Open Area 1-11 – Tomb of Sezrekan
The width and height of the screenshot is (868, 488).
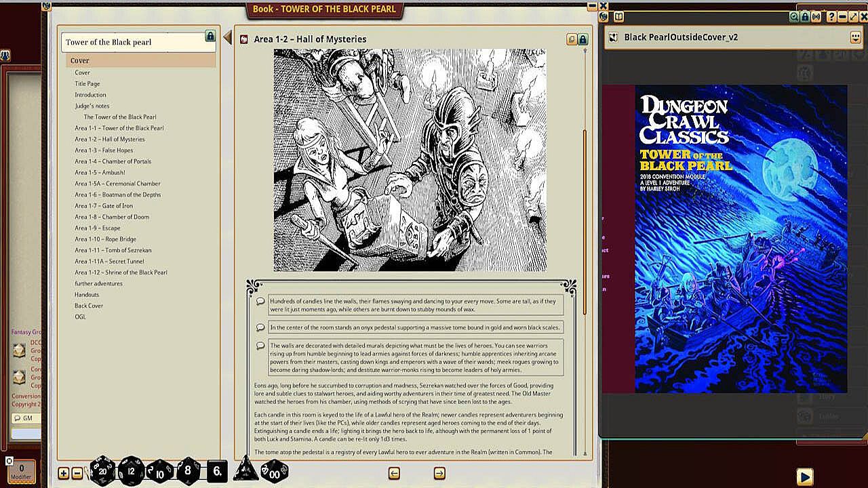tap(113, 250)
